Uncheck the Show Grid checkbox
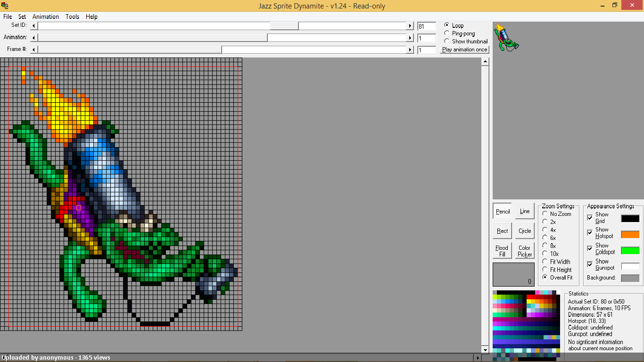 pyautogui.click(x=590, y=217)
